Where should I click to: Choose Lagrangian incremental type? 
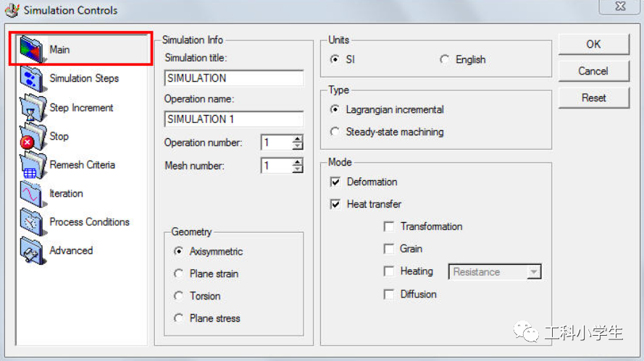tap(335, 109)
